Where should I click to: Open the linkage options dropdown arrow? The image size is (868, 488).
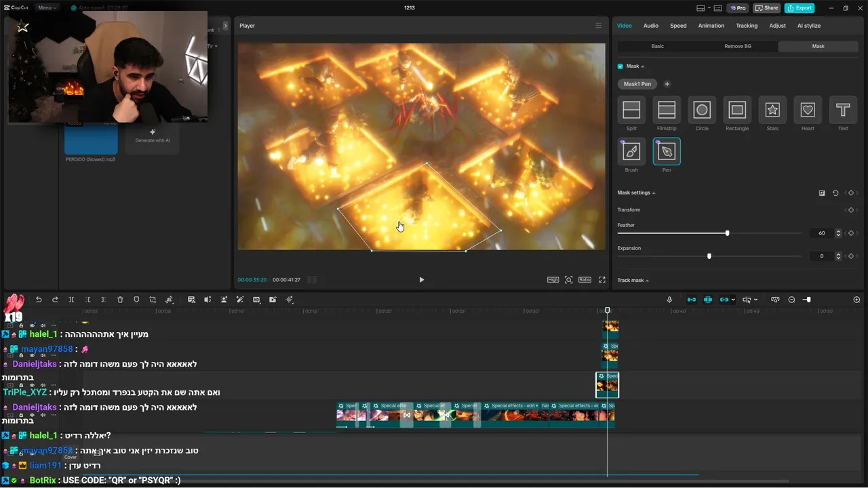click(733, 300)
